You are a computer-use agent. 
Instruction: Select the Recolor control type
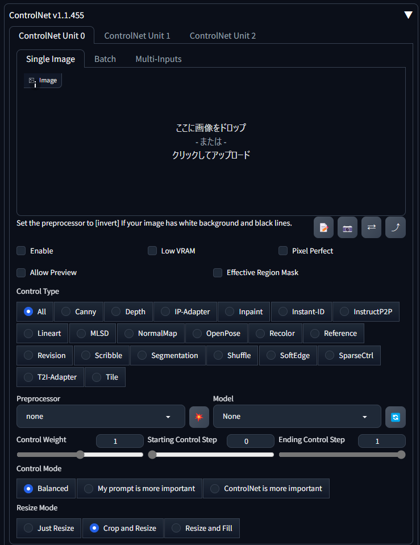tap(275, 333)
